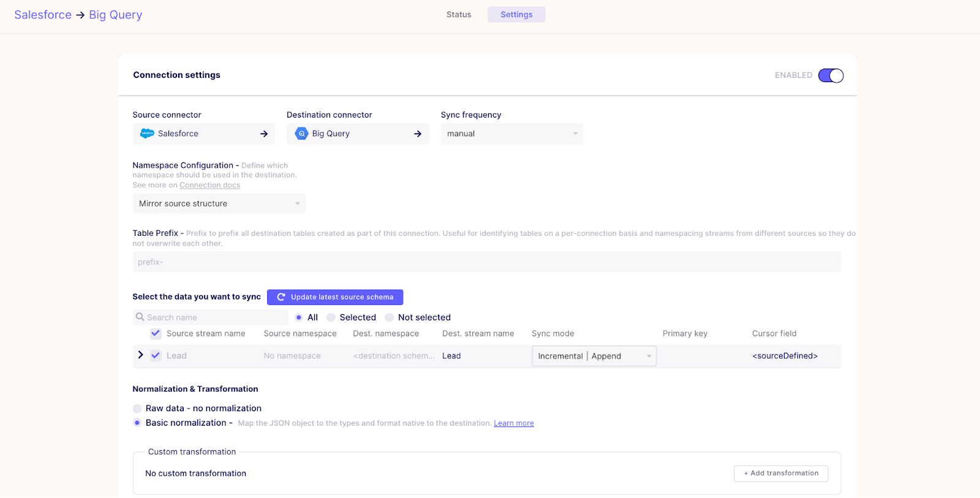Click the Cursor field column header
Viewport: 980px width, 498px height.
[x=774, y=334]
